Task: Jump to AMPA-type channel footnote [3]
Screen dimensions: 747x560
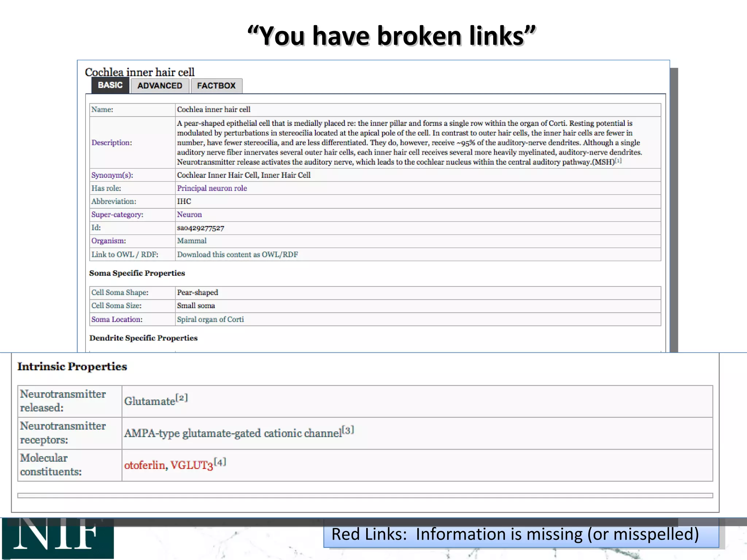Action: tap(348, 430)
